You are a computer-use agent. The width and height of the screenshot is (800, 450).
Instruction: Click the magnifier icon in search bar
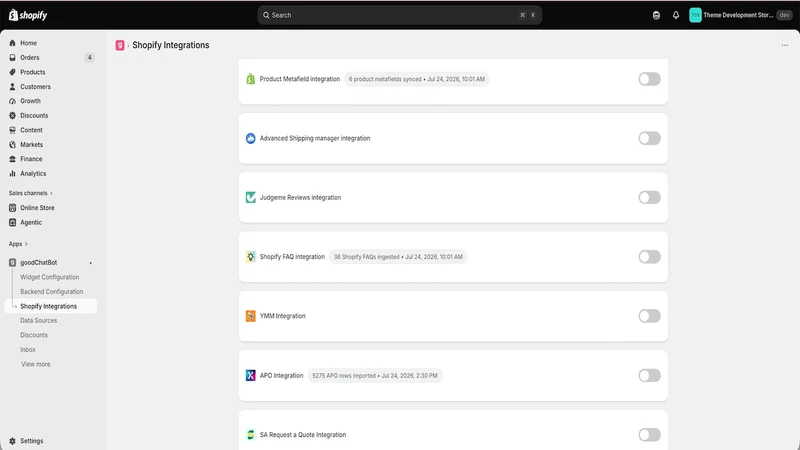[266, 15]
